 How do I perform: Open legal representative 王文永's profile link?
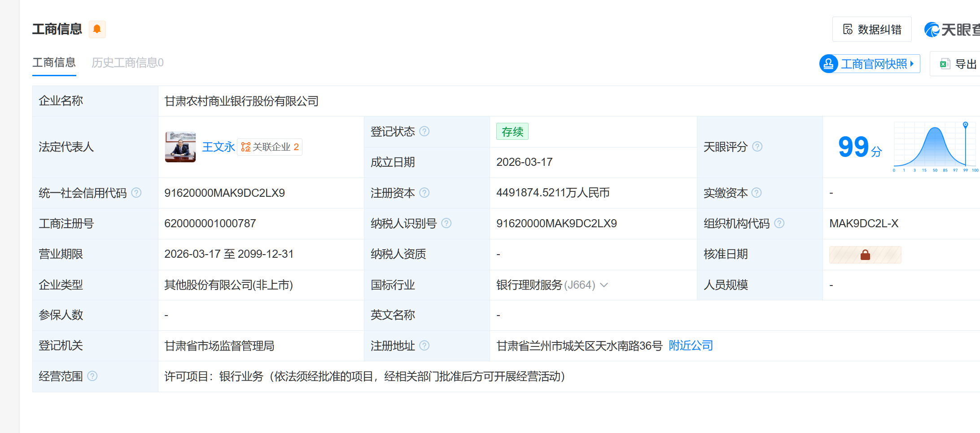[x=219, y=147]
